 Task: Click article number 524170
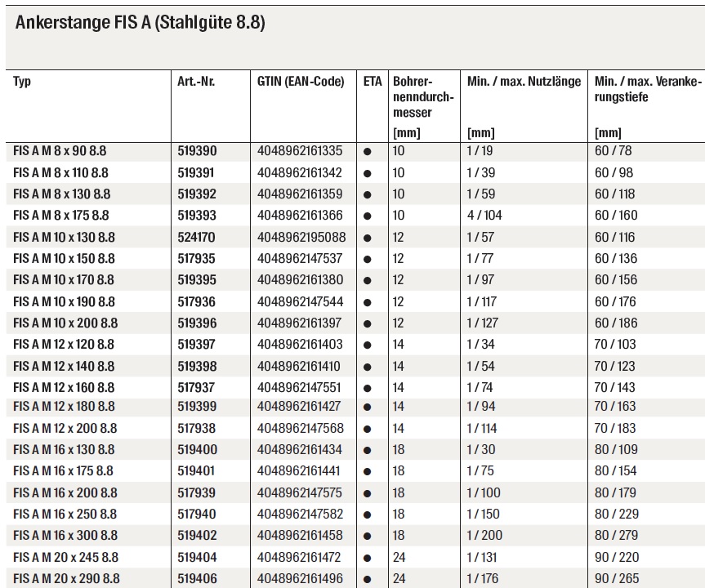(196, 237)
